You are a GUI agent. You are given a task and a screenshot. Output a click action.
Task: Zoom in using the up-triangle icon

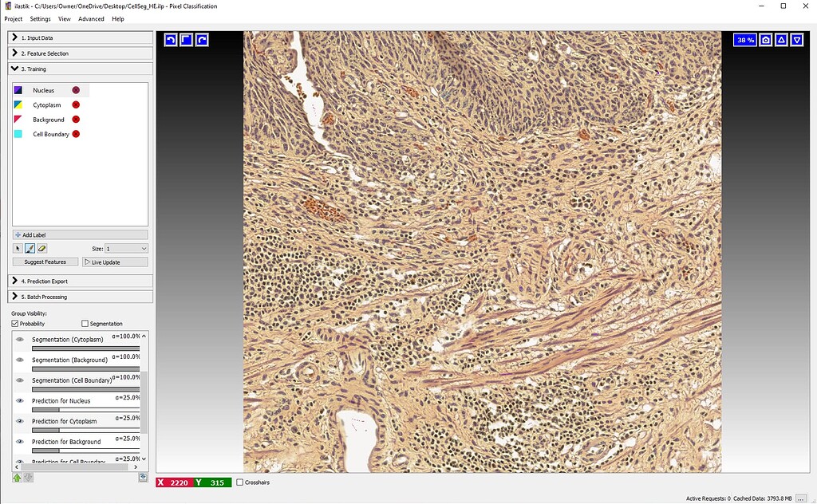pyautogui.click(x=782, y=39)
